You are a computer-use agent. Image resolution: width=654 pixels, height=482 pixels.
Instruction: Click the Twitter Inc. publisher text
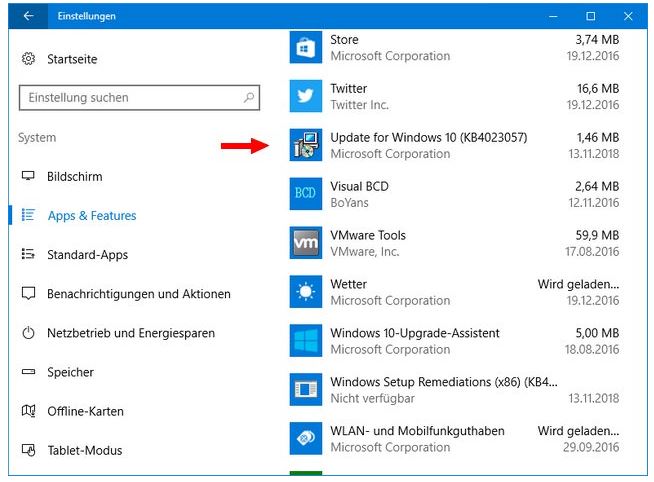[360, 105]
